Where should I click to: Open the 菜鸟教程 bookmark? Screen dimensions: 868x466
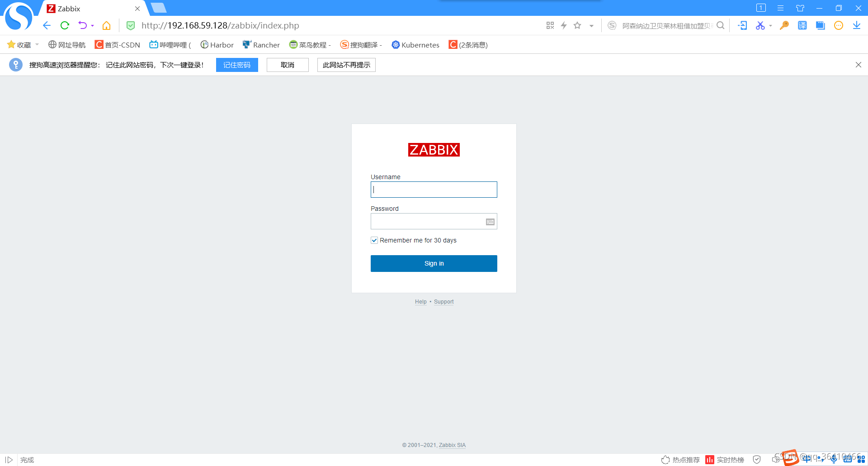pyautogui.click(x=310, y=45)
